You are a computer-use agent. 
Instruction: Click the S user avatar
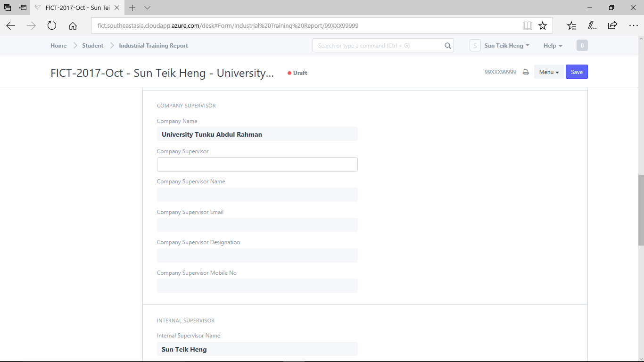pos(475,46)
